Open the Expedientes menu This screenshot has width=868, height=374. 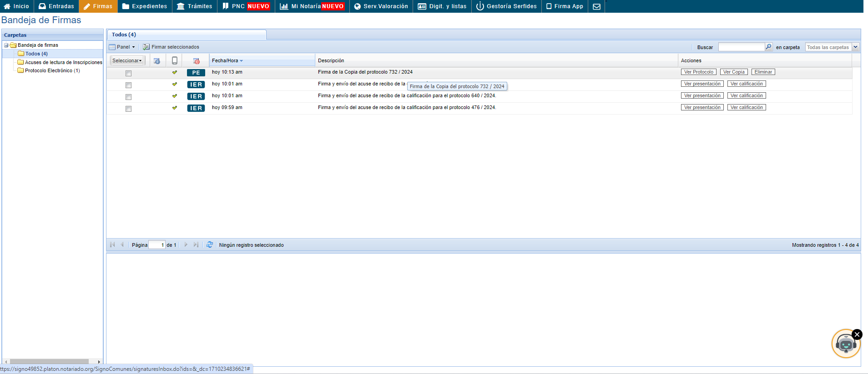click(145, 6)
